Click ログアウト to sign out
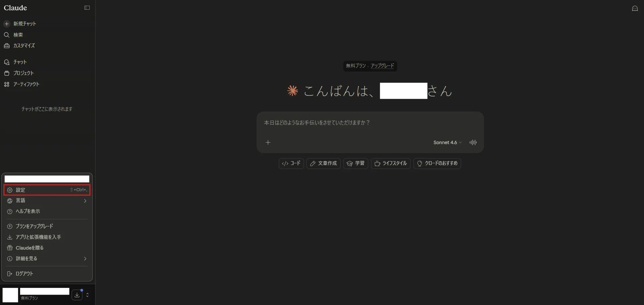This screenshot has height=305, width=644. pyautogui.click(x=47, y=274)
